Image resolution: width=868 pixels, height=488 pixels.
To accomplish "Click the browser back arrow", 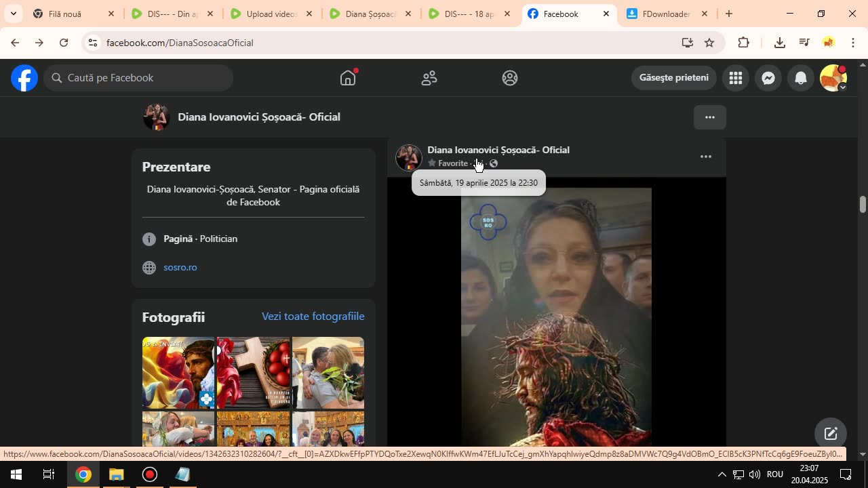I will (14, 43).
